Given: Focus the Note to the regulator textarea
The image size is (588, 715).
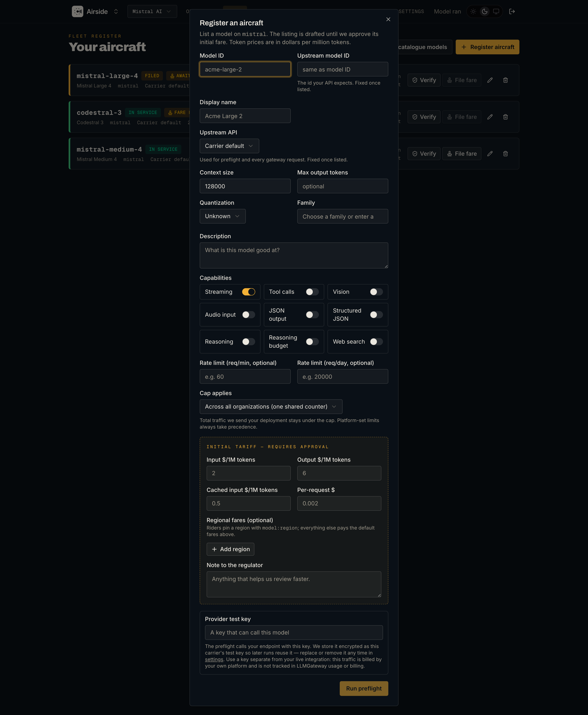Looking at the screenshot, I should pos(294,584).
